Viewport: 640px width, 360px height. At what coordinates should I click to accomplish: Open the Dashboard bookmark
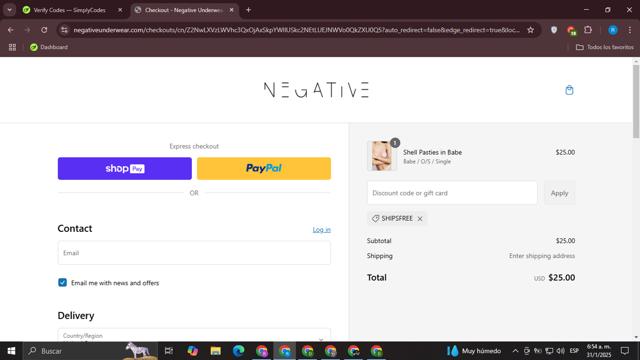49,47
